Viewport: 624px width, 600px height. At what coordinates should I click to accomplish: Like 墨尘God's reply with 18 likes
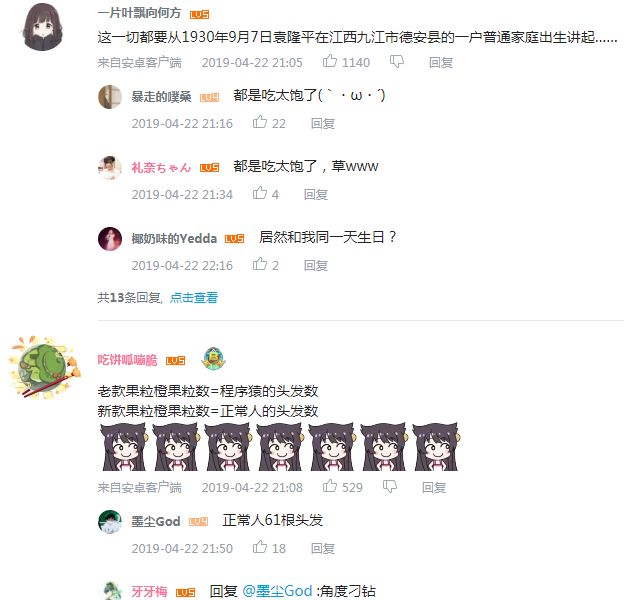[x=260, y=547]
